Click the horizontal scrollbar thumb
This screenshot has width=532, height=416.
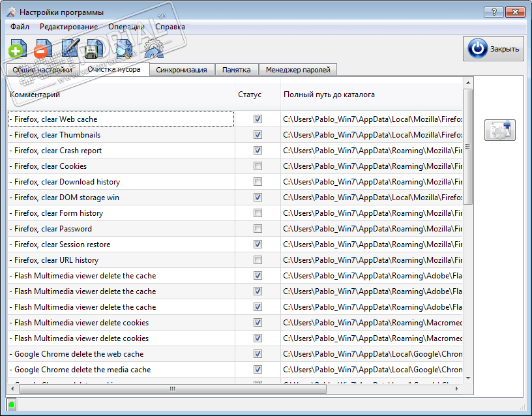(173, 389)
